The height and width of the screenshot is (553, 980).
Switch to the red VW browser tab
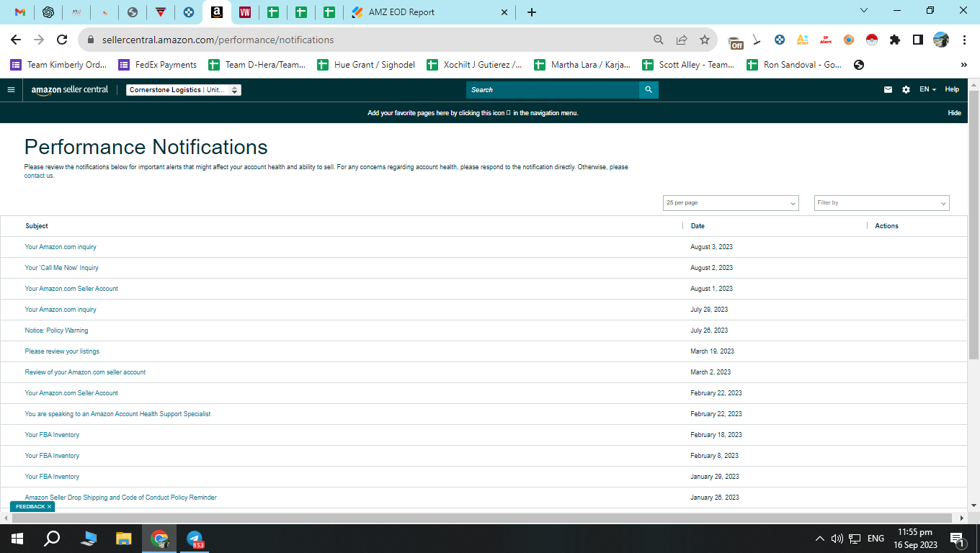245,12
